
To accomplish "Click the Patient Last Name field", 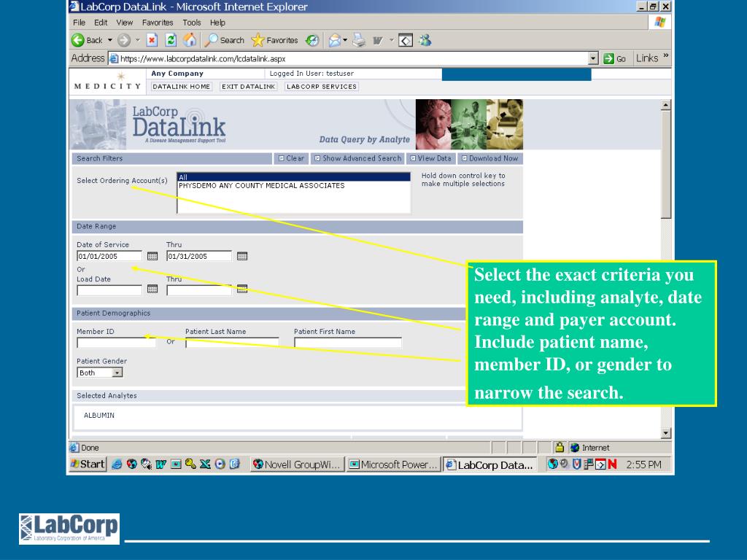I will pyautogui.click(x=233, y=343).
